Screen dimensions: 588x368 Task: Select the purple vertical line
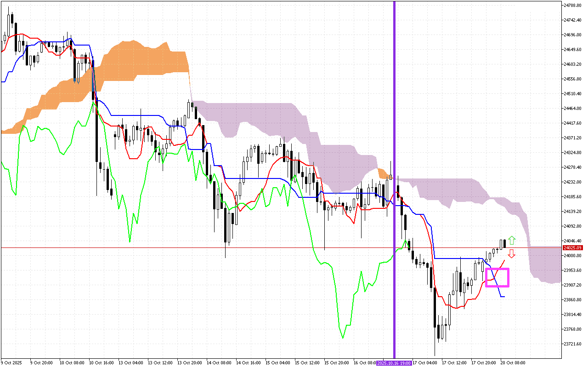point(394,138)
